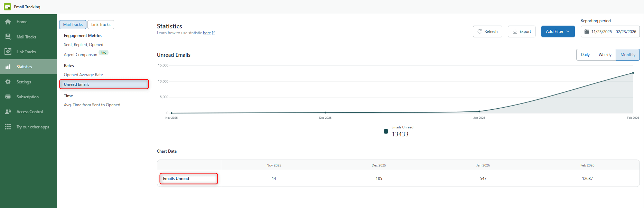Open the Mail Tracks sidebar icon
The image size is (644, 208).
pyautogui.click(x=8, y=37)
